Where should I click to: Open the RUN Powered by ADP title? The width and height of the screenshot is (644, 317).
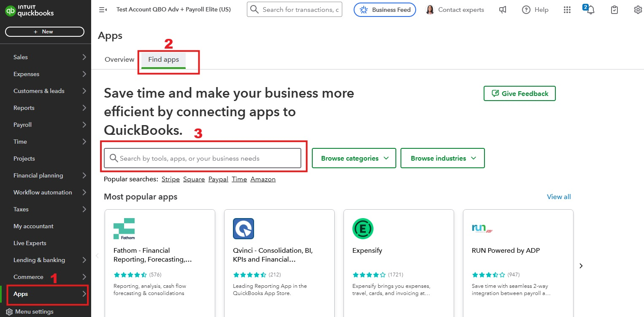(x=506, y=251)
